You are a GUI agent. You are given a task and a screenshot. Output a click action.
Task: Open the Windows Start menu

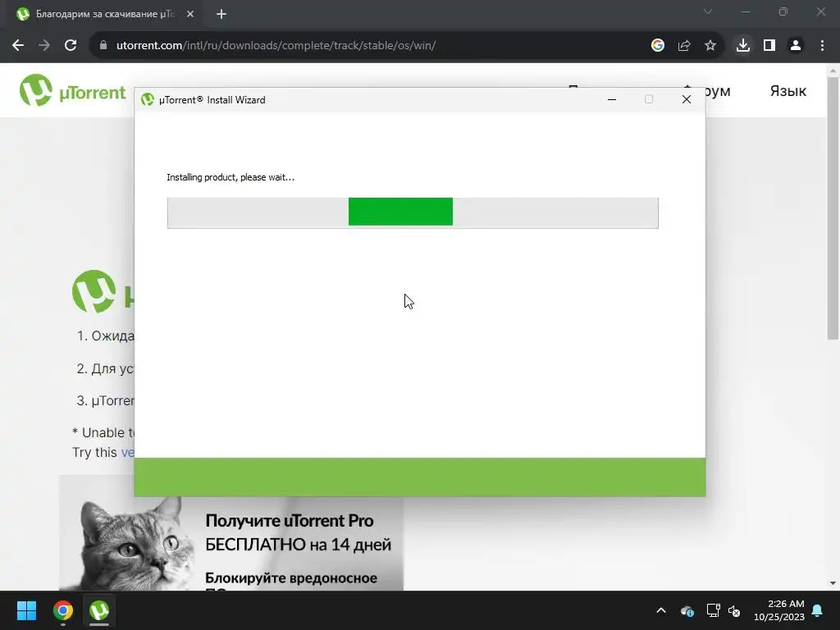(x=26, y=610)
